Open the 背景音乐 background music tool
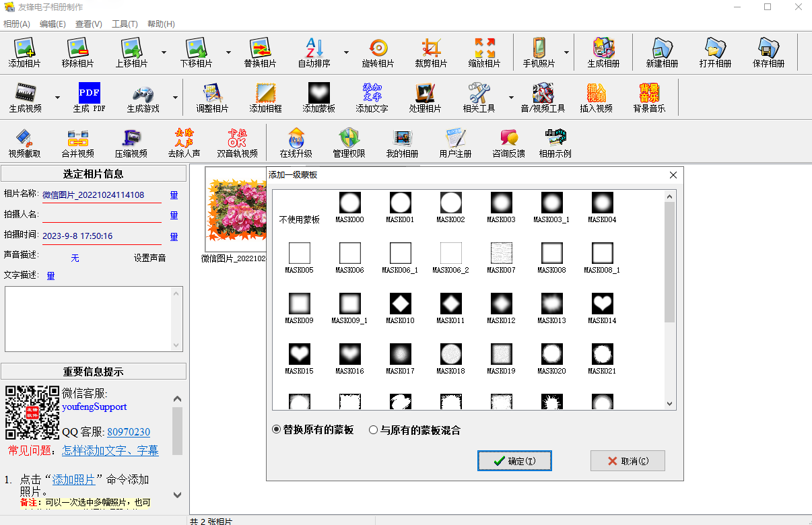812x525 pixels. coord(648,98)
